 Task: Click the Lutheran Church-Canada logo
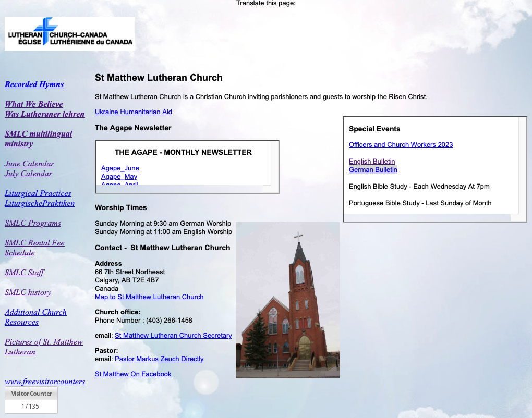coord(69,33)
